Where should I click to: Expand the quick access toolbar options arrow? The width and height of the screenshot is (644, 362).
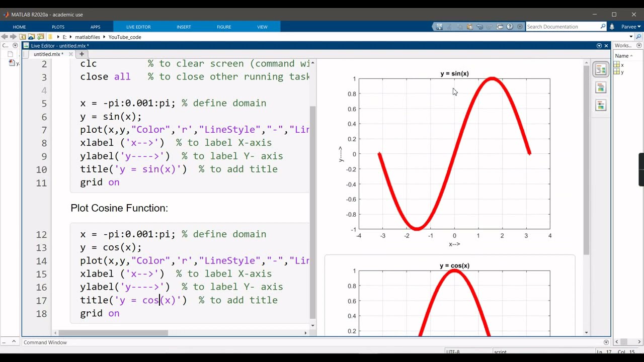coord(520,27)
